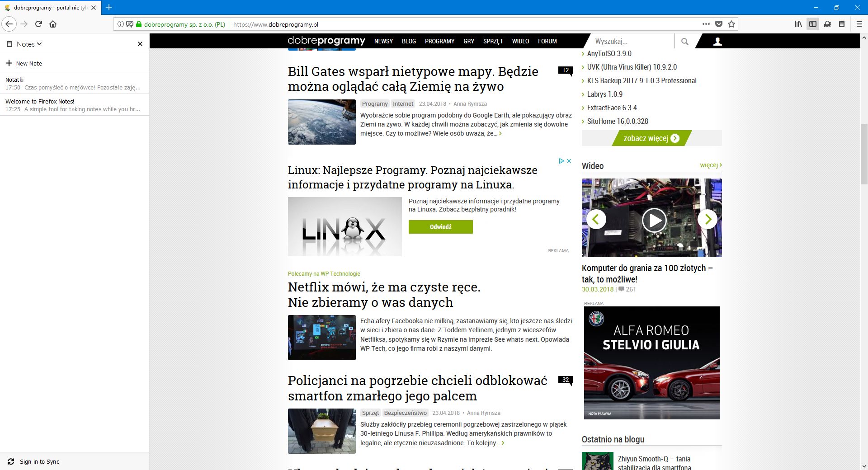868x470 pixels.
Task: Go back with the back arrow
Action: coord(9,24)
